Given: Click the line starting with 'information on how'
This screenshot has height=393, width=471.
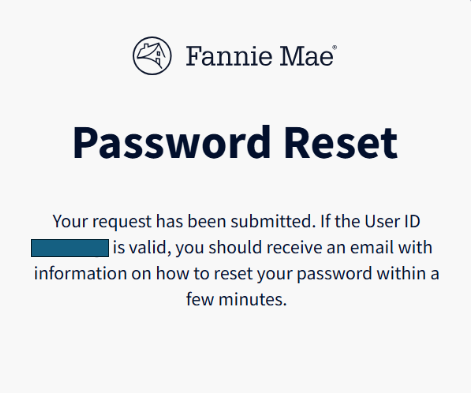Looking at the screenshot, I should click(236, 274).
